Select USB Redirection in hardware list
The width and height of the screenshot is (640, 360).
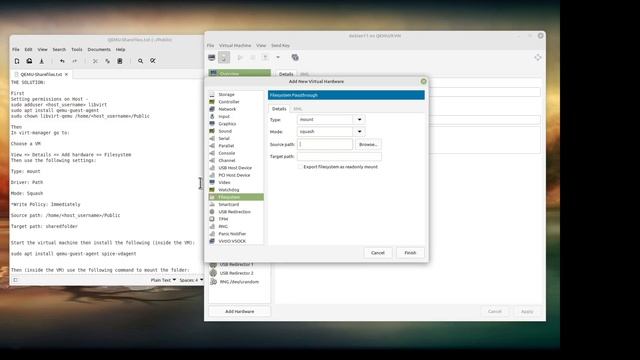coord(236,212)
